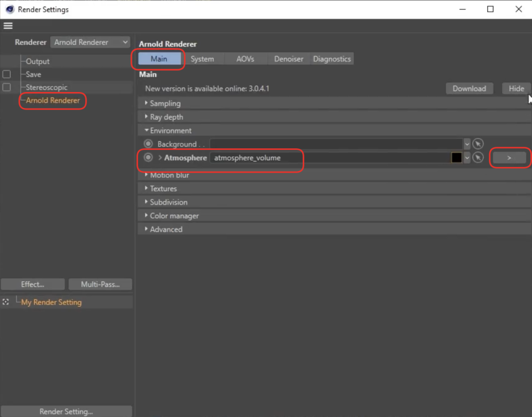Select My Render Setting preset
Image resolution: width=532 pixels, height=417 pixels.
pos(51,302)
